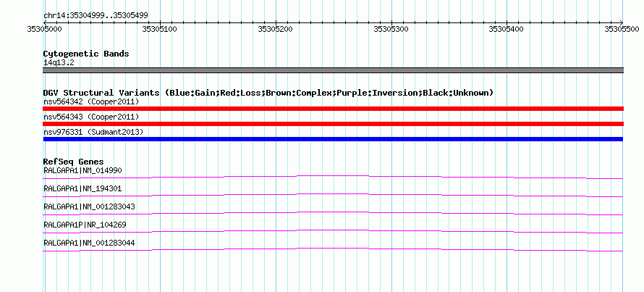Click the red bar under nsv564342
Viewport: 644px width, 292px height.
coord(334,109)
